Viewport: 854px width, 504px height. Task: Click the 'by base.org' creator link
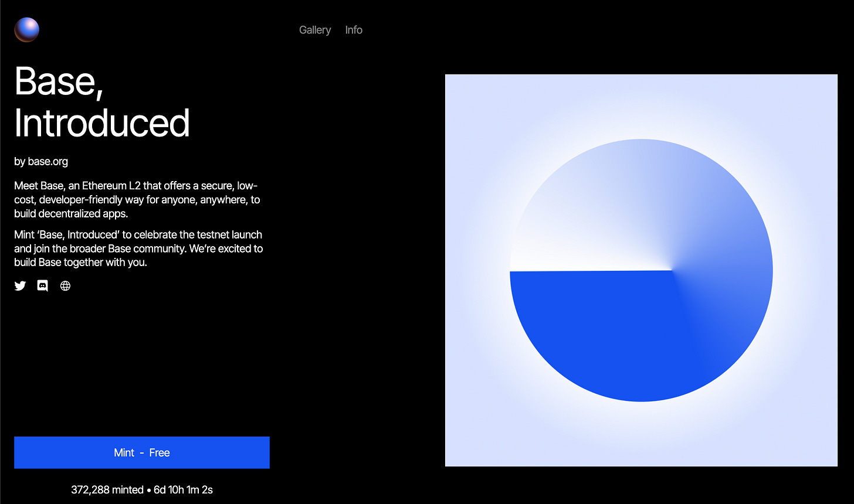(41, 161)
